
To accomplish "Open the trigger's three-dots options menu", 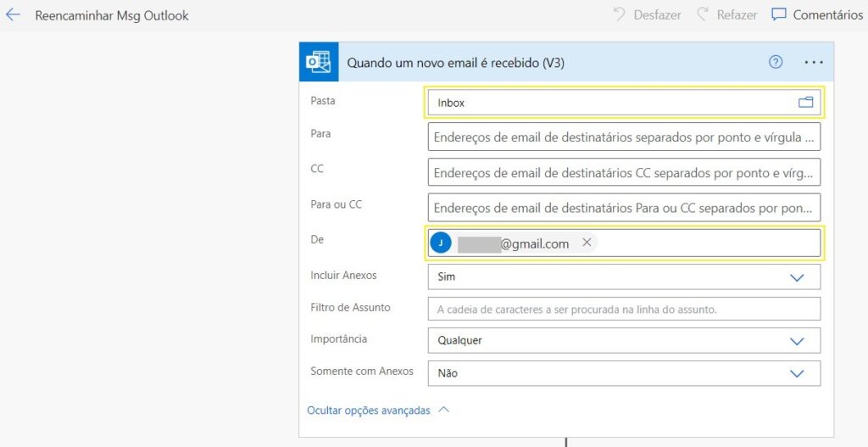I will coord(814,62).
